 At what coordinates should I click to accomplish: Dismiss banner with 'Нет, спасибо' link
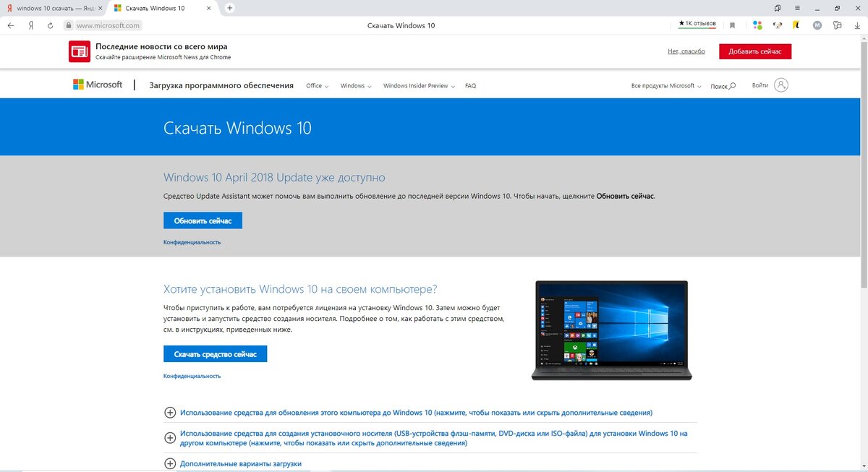(686, 51)
